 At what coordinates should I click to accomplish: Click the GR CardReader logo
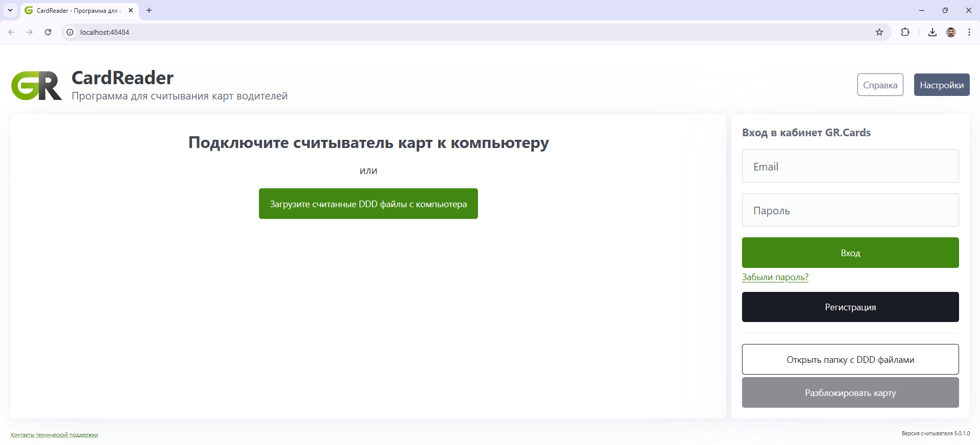(37, 86)
